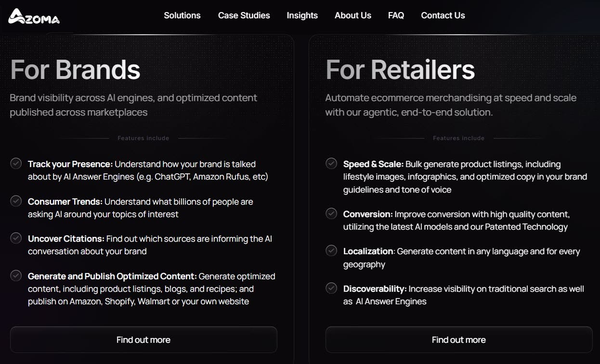Click the Track your Presence feature title
600x364 pixels.
[x=70, y=164]
